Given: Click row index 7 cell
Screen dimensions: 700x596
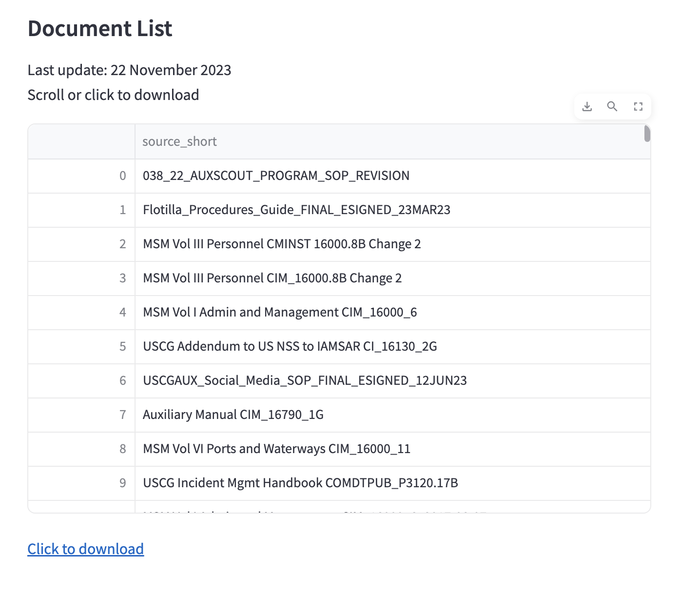Looking at the screenshot, I should pos(81,415).
